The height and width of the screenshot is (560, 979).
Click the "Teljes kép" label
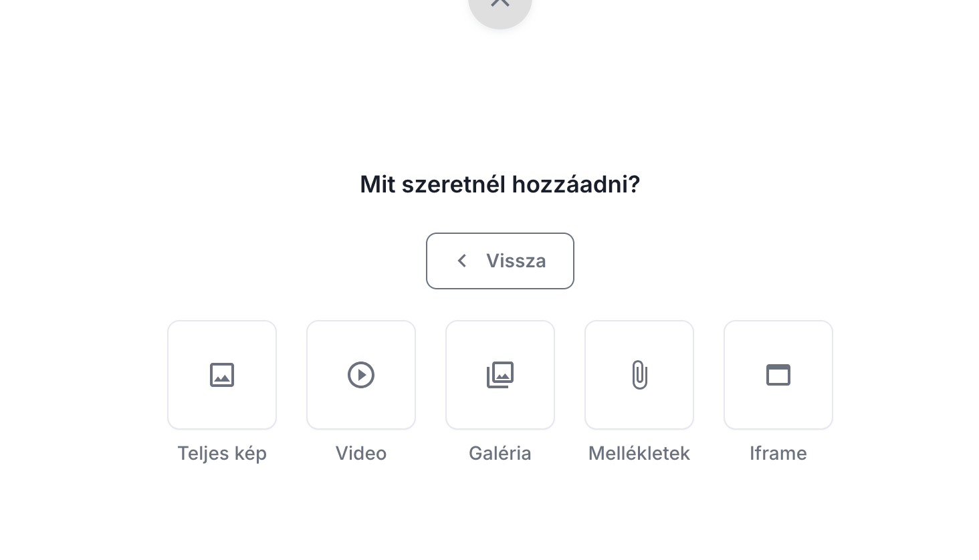[222, 453]
